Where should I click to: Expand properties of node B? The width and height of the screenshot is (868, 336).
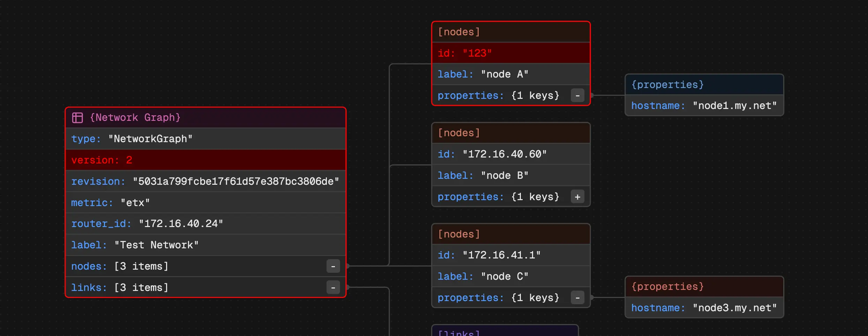tap(577, 197)
